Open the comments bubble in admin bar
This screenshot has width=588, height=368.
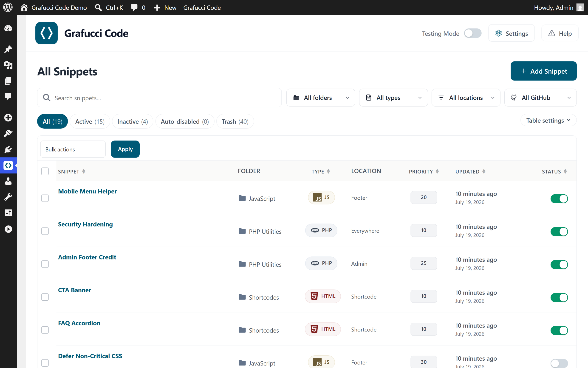[x=134, y=7]
